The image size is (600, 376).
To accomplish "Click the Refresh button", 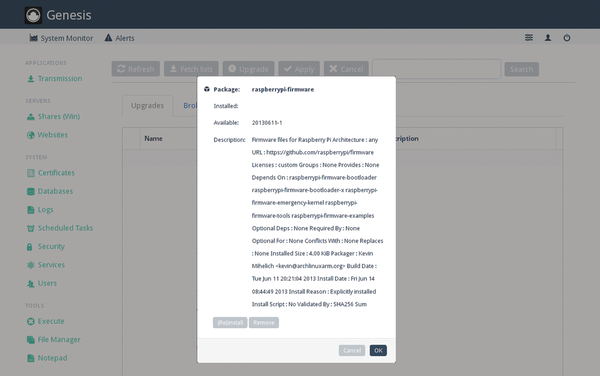I will point(136,69).
